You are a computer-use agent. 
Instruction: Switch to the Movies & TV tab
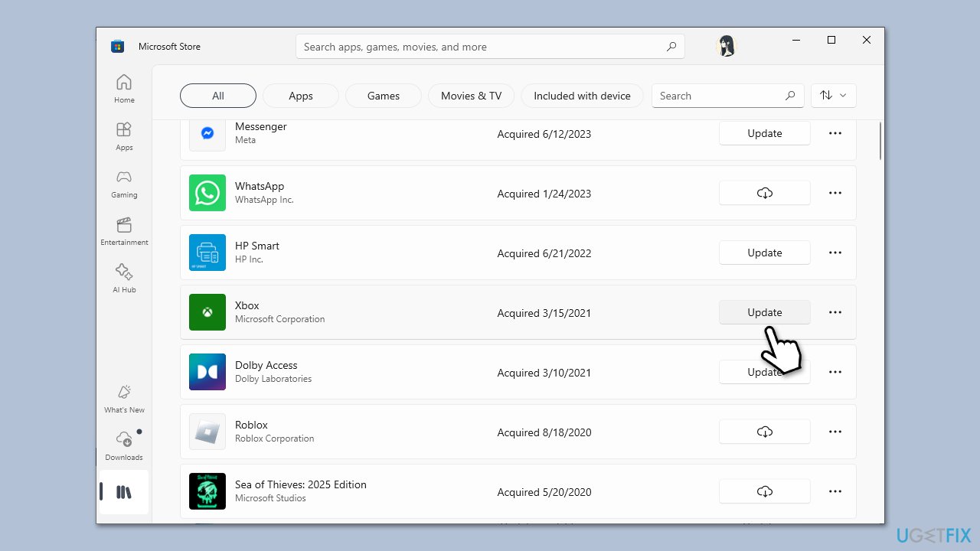pyautogui.click(x=471, y=95)
